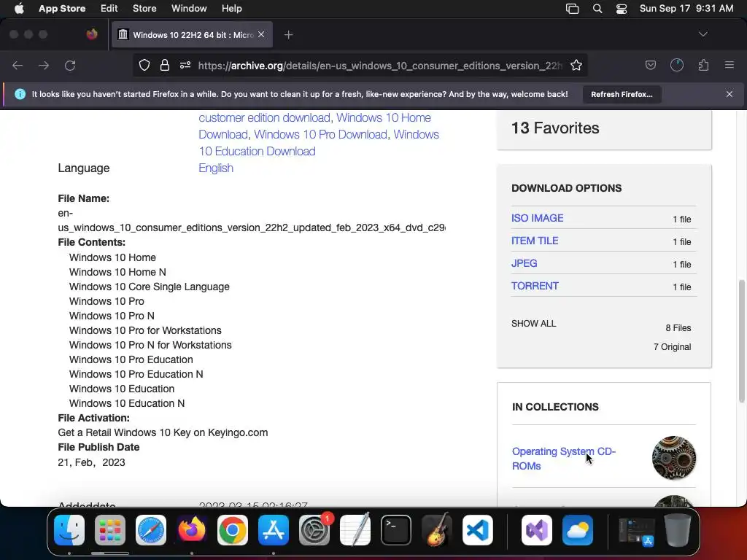
Task: Click the 13 Favorites heading
Action: (x=555, y=128)
